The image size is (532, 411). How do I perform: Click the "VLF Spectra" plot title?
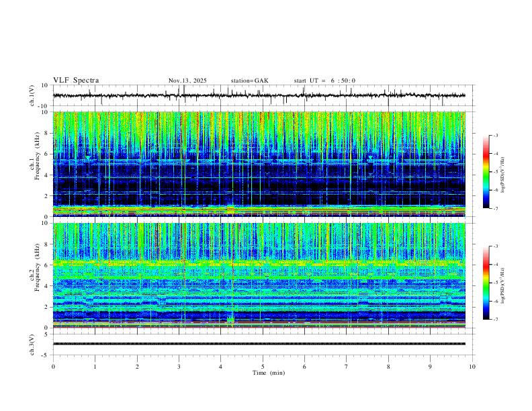click(x=76, y=81)
